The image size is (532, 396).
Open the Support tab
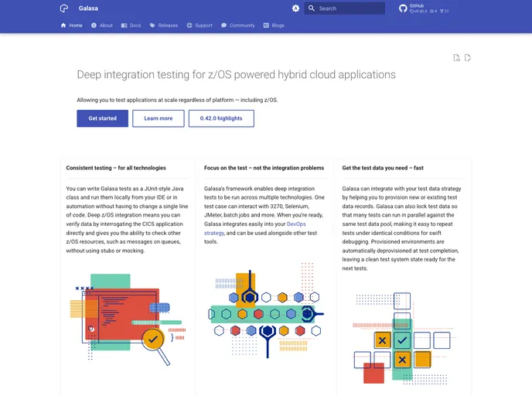click(x=199, y=26)
